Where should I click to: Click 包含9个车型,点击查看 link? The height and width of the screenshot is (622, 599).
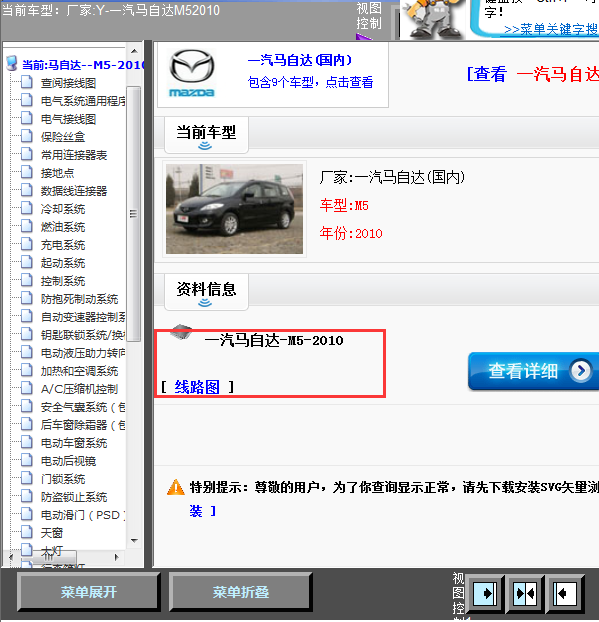[310, 82]
